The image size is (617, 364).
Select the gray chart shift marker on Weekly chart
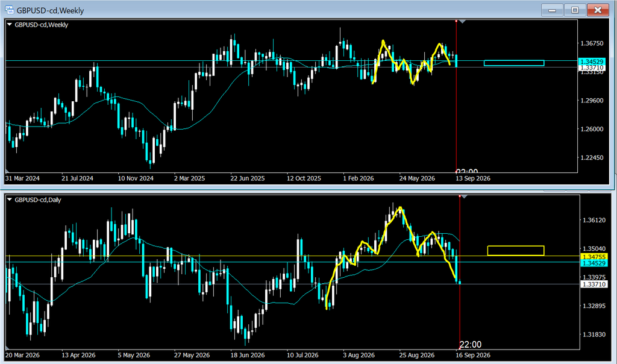coord(463,22)
